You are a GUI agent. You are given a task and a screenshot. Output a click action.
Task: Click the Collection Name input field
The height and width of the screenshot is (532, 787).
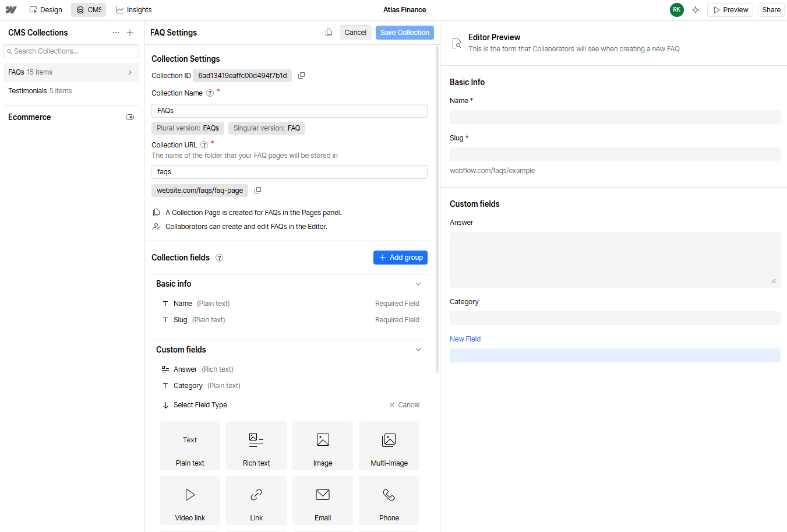pos(290,111)
